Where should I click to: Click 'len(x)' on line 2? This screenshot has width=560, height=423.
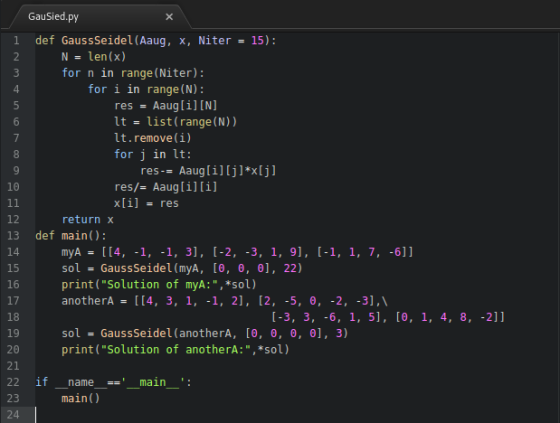coord(107,57)
